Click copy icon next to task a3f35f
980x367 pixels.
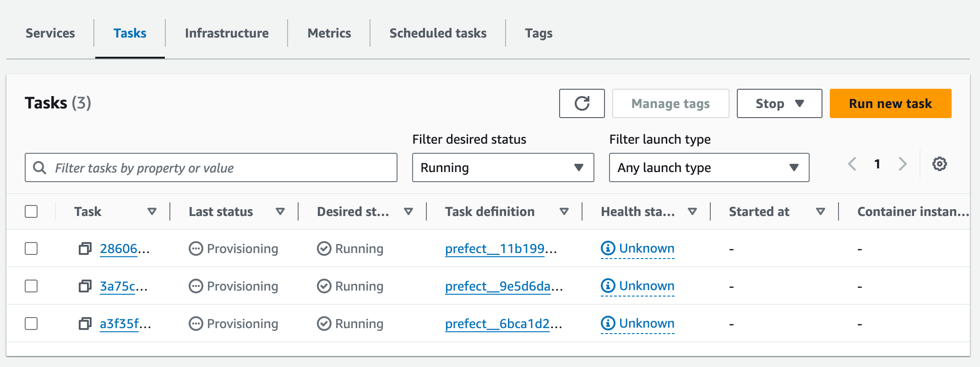85,324
